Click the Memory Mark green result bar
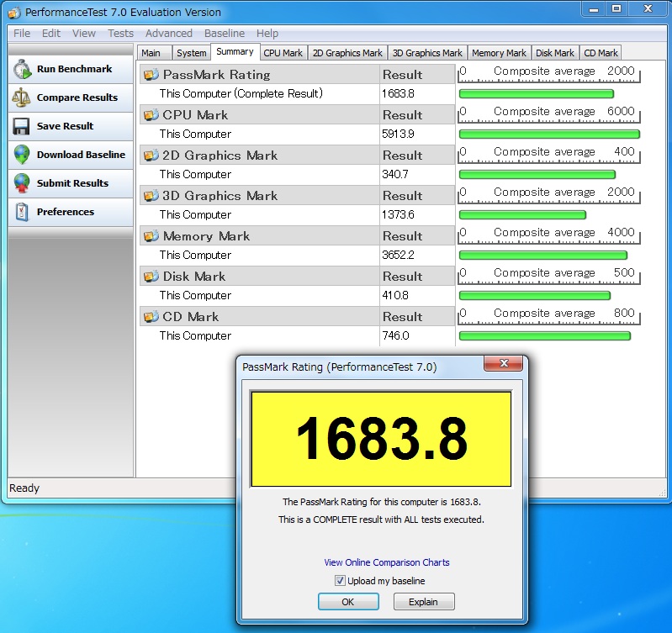The width and height of the screenshot is (672, 633). [x=543, y=256]
